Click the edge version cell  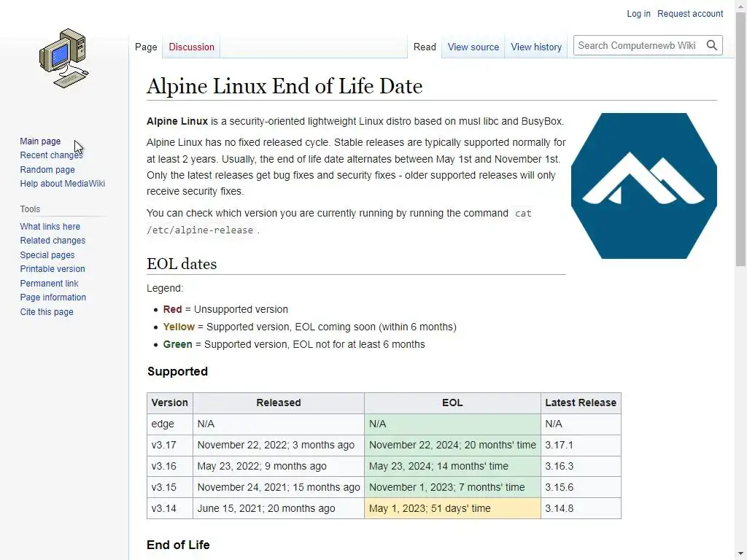169,424
